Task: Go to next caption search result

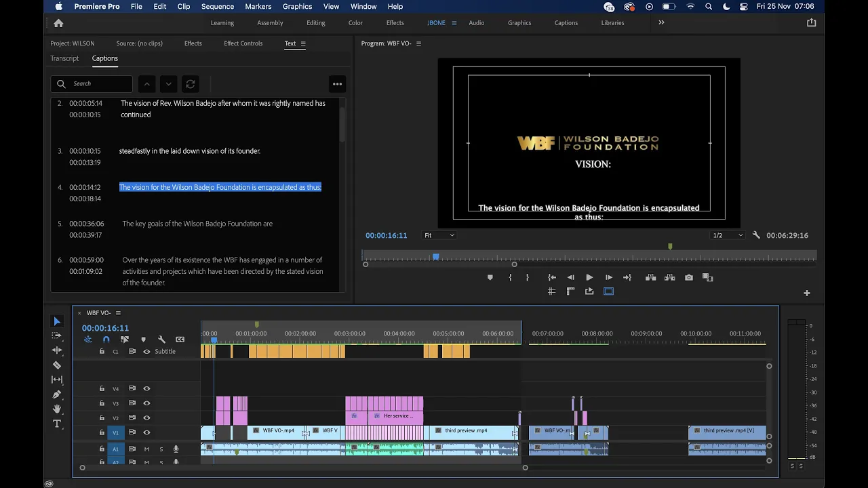Action: (x=169, y=84)
